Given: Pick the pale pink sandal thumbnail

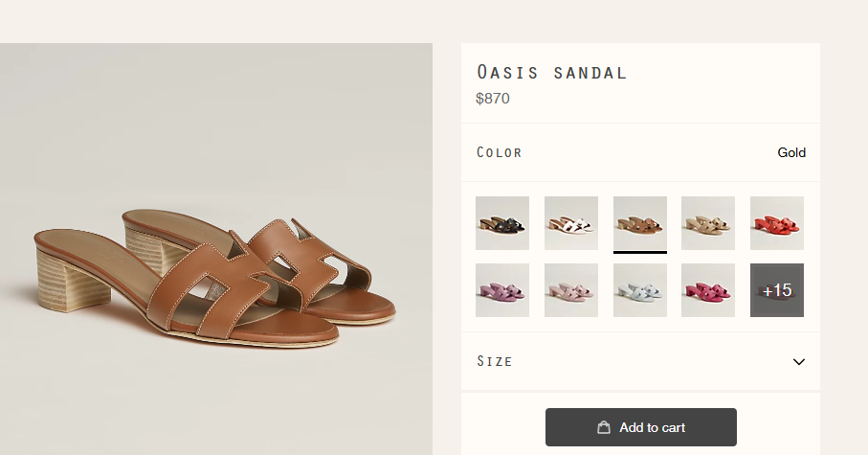Looking at the screenshot, I should pos(571,290).
